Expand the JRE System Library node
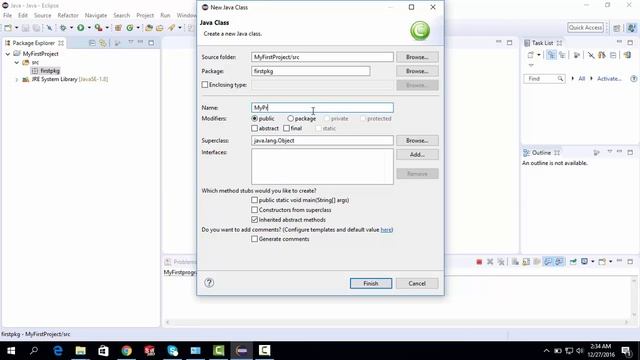640x360 pixels. pyautogui.click(x=17, y=80)
